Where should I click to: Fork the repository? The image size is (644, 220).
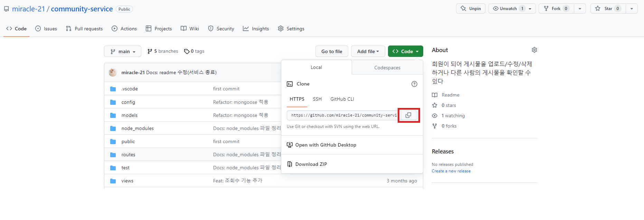pos(556,9)
